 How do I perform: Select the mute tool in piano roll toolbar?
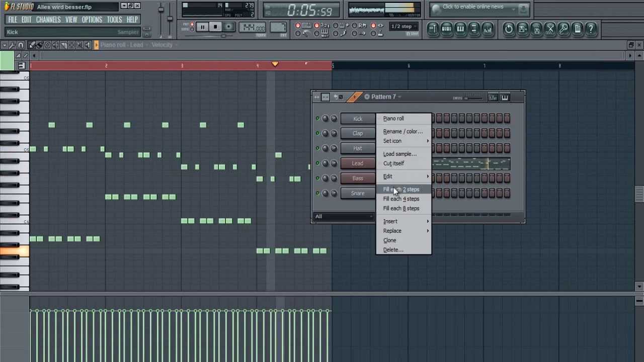(55, 45)
